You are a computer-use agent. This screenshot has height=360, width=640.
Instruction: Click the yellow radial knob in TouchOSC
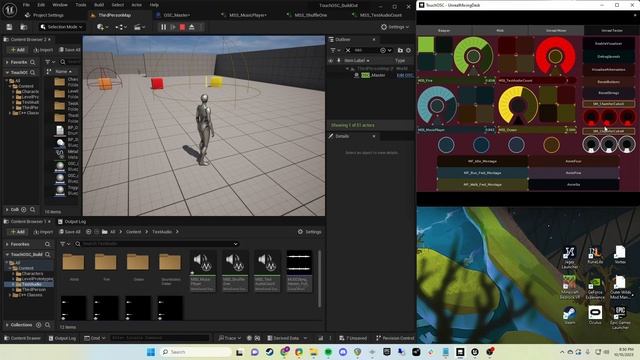tap(518, 106)
